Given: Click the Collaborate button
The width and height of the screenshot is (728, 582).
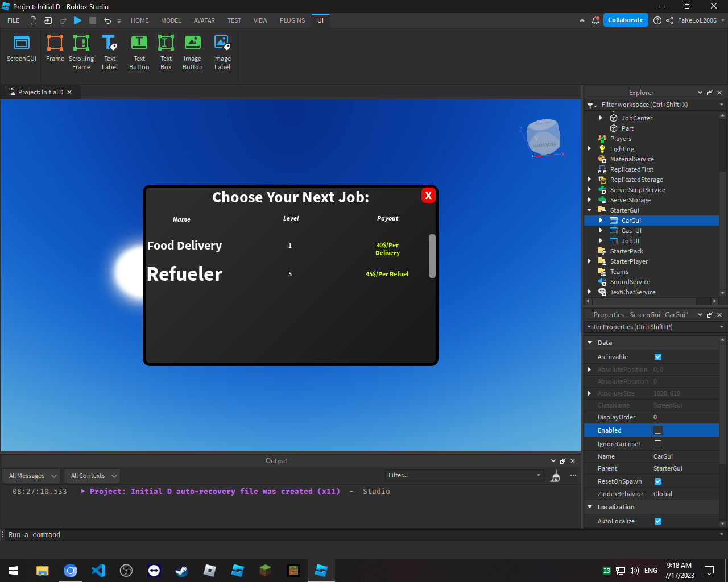Looking at the screenshot, I should [x=626, y=20].
